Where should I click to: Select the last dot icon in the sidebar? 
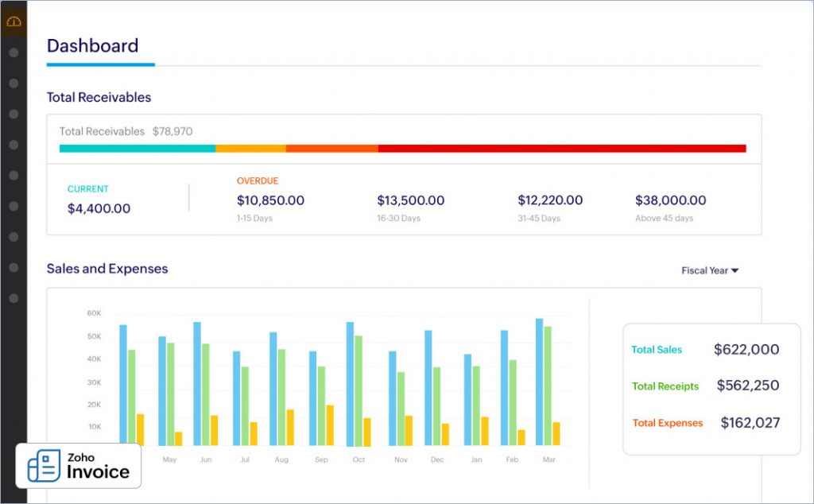point(14,298)
